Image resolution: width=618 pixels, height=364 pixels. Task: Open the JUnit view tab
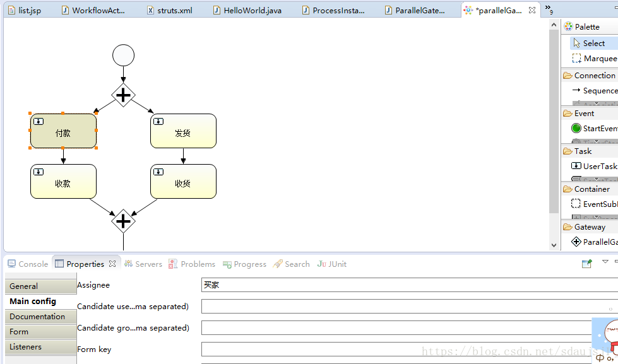point(332,264)
